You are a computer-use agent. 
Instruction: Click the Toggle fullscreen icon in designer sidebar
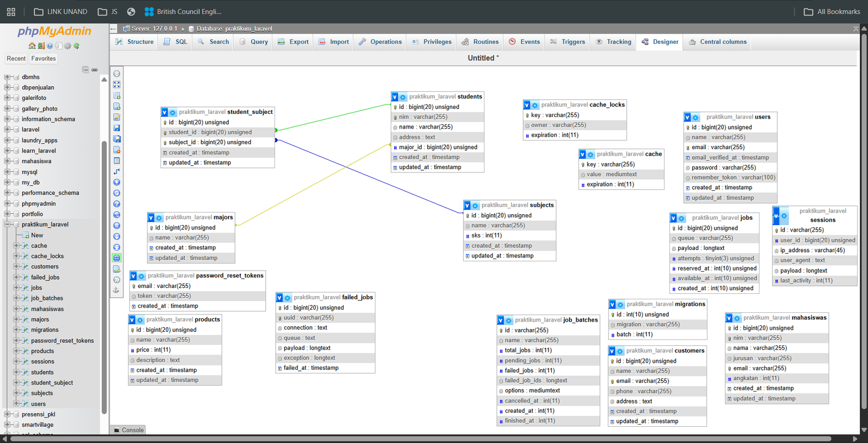117,85
